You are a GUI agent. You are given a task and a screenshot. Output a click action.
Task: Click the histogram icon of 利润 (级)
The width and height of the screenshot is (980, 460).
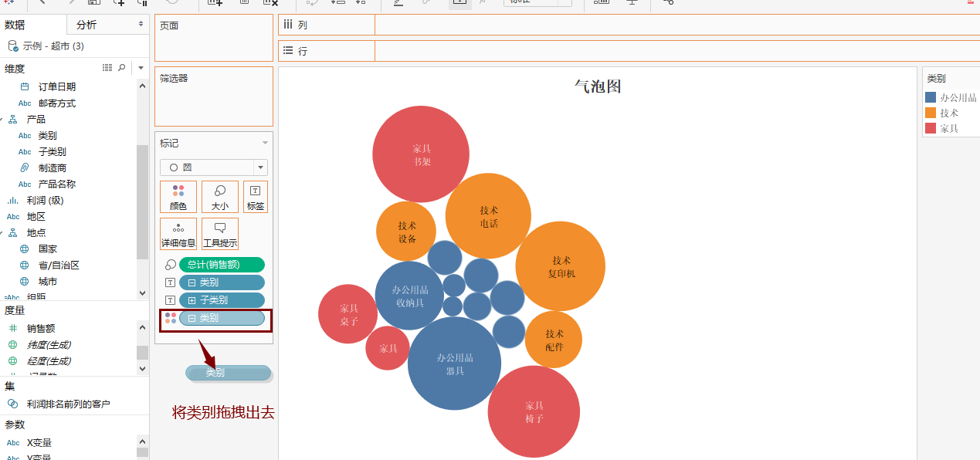point(13,200)
